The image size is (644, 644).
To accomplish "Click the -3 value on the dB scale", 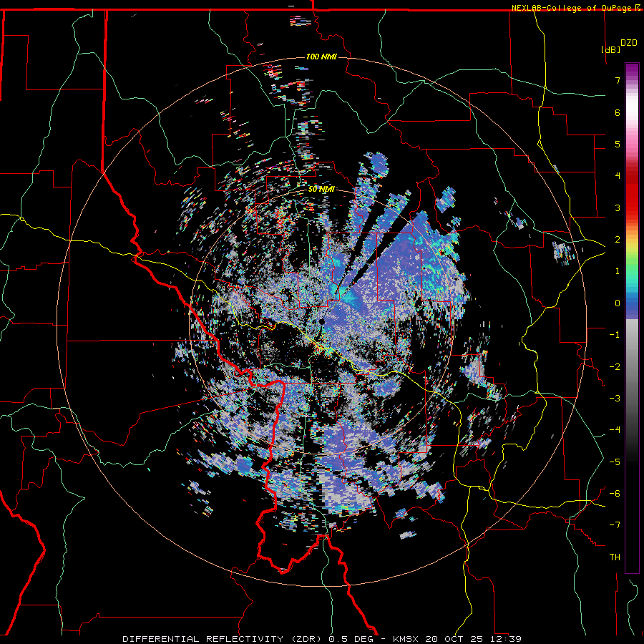I will coord(615,399).
